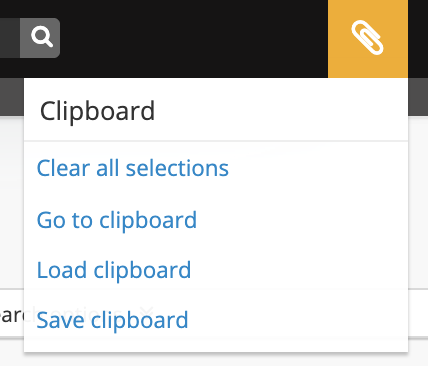The image size is (428, 366).
Task: Choose Save clipboard from the menu
Action: [x=112, y=320]
